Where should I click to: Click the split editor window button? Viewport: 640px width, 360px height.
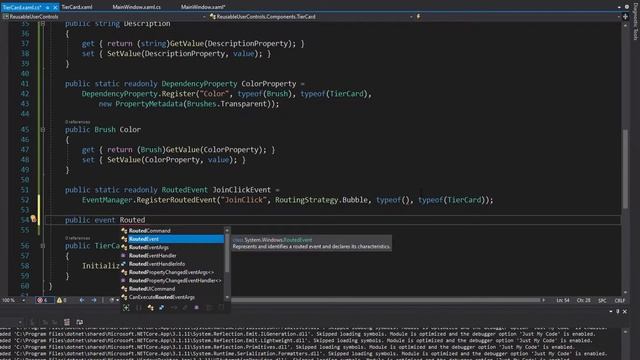tap(625, 17)
